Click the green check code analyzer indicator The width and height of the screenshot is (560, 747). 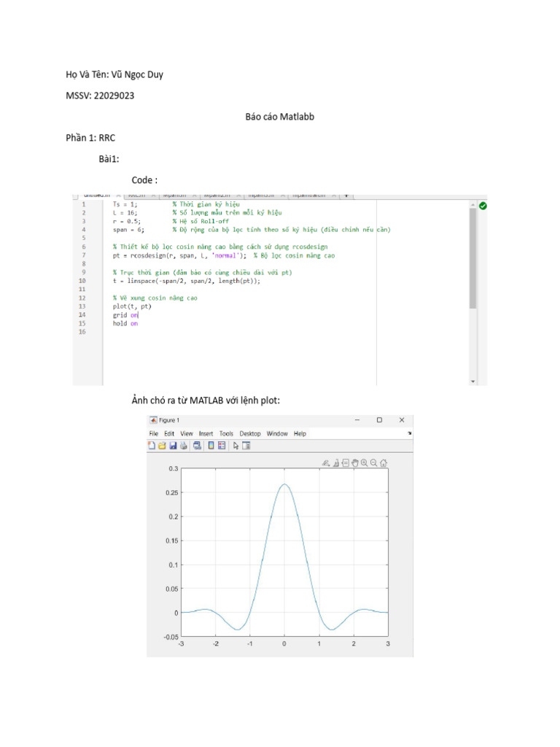click(x=483, y=206)
